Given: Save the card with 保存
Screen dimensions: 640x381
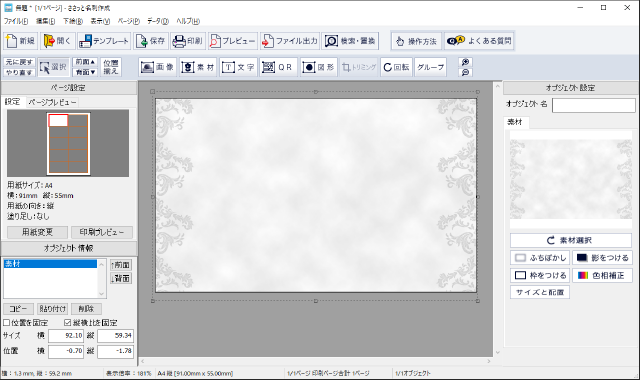Looking at the screenshot, I should click(151, 41).
